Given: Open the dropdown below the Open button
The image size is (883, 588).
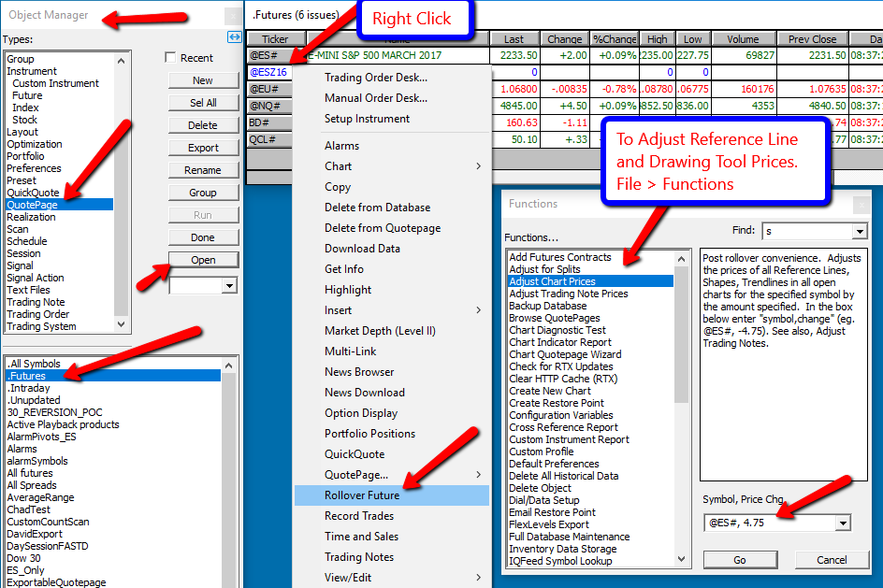Looking at the screenshot, I should click(229, 286).
